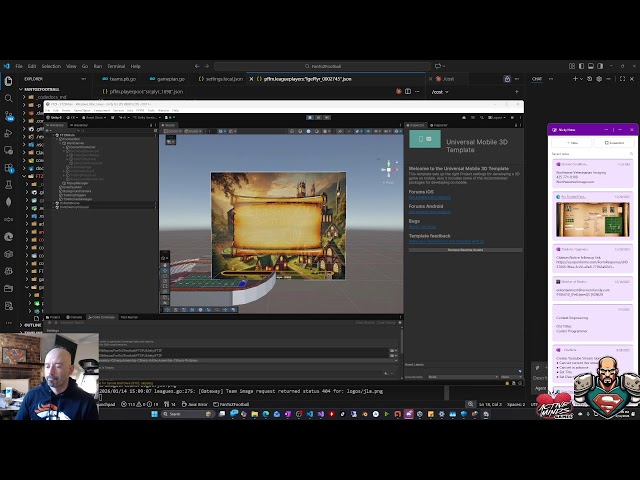
Task: Click New button in Sticky Notes
Action: click(572, 143)
